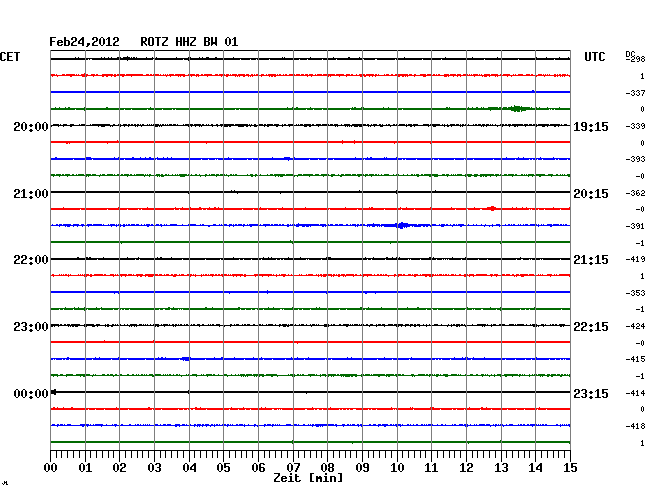Image resolution: width=650 pixels, height=494 pixels.
Task: Click the DC offset value -298
Action: tap(635, 59)
